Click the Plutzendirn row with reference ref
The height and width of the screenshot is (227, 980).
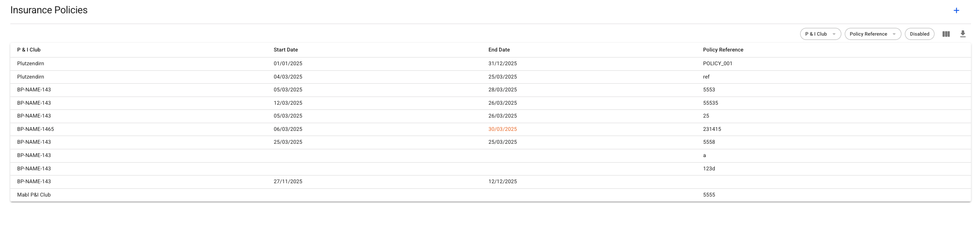coord(706,77)
